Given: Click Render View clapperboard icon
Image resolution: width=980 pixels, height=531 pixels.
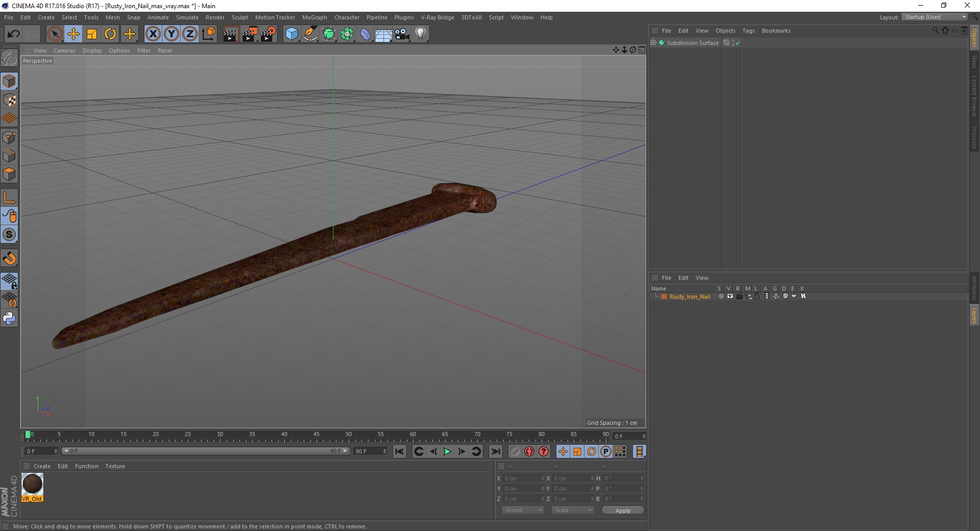Looking at the screenshot, I should click(231, 34).
